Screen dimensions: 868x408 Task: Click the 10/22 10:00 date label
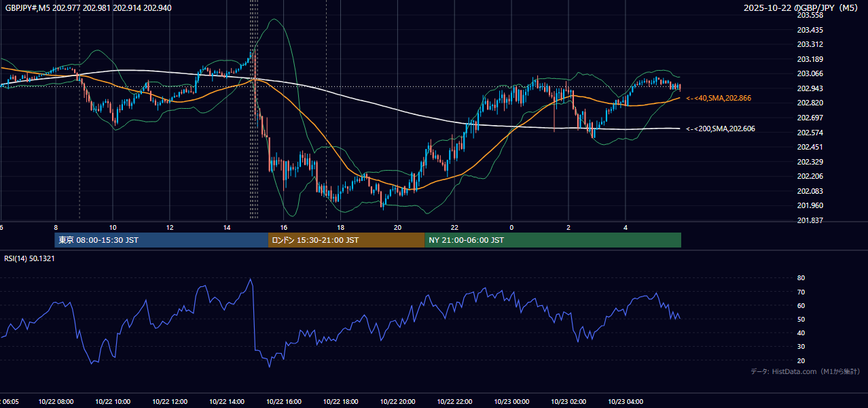(x=113, y=402)
